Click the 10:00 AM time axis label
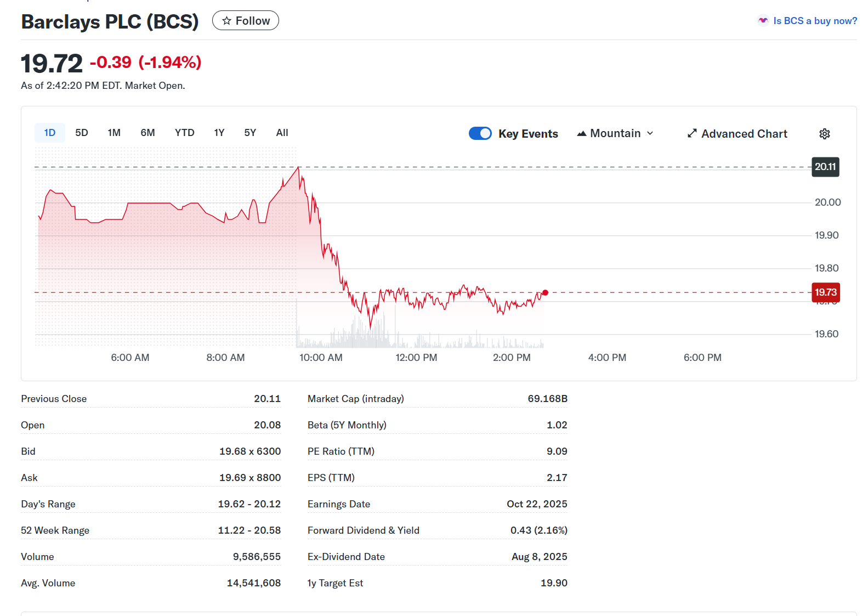This screenshot has width=868, height=616. point(321,358)
